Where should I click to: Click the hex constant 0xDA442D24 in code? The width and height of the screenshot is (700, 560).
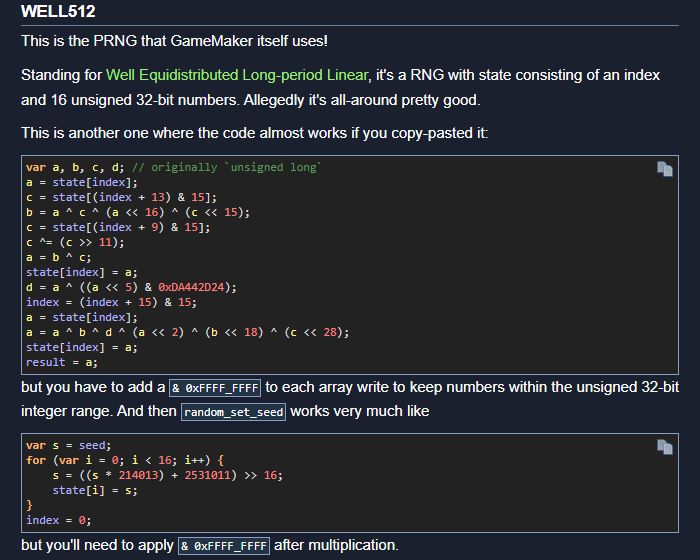click(191, 287)
